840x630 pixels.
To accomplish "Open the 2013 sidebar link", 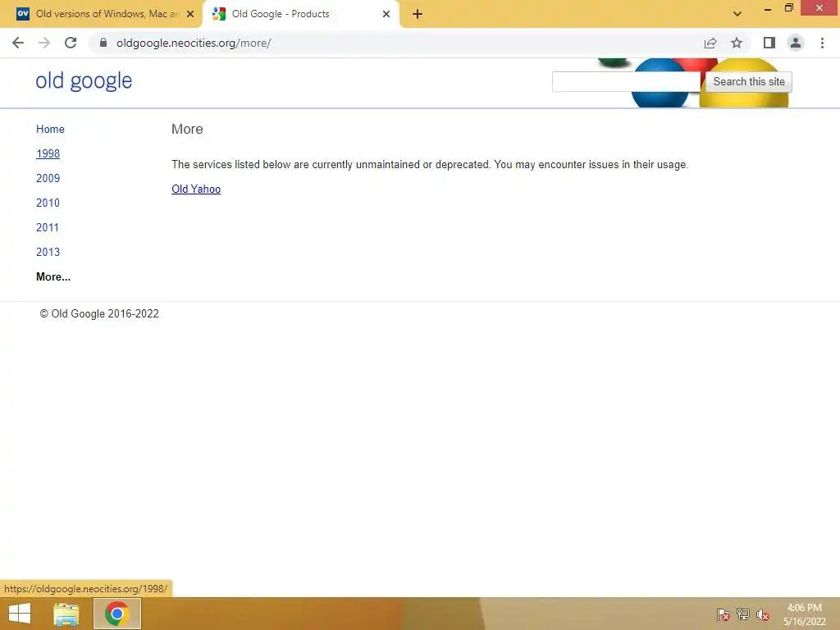I will (48, 253).
